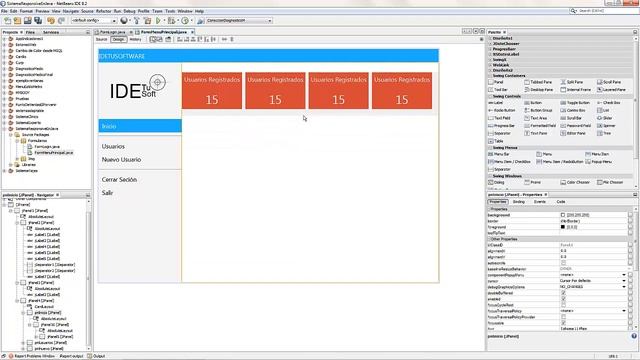This screenshot has height=360, width=640.
Task: Toggle the enabled property checkbox
Action: click(563, 299)
